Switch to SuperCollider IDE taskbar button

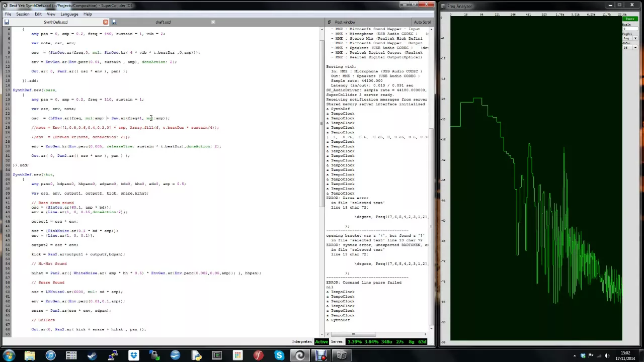pos(300,355)
